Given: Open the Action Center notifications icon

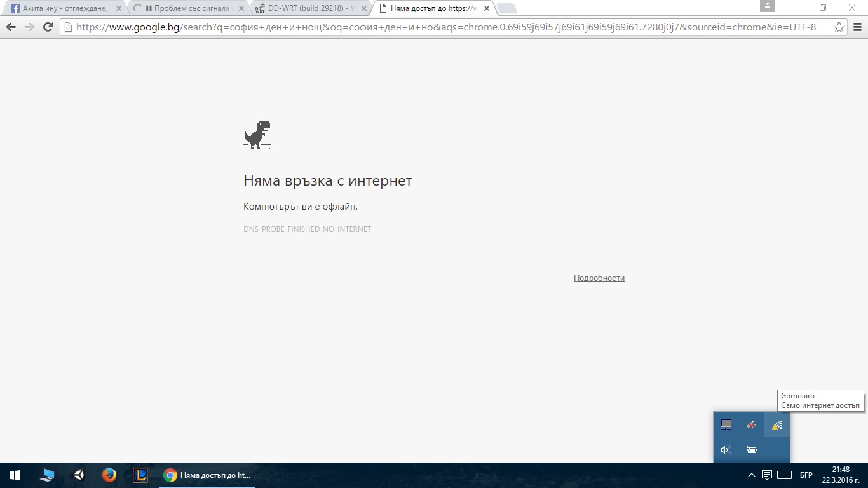Looking at the screenshot, I should [x=767, y=475].
